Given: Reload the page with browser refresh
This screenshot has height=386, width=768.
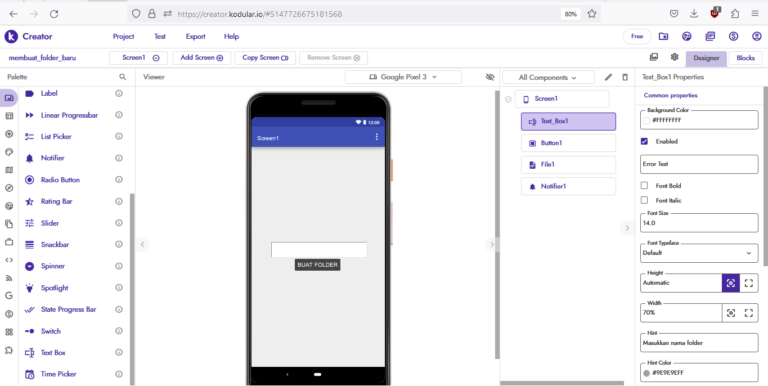Looking at the screenshot, I should [54, 14].
